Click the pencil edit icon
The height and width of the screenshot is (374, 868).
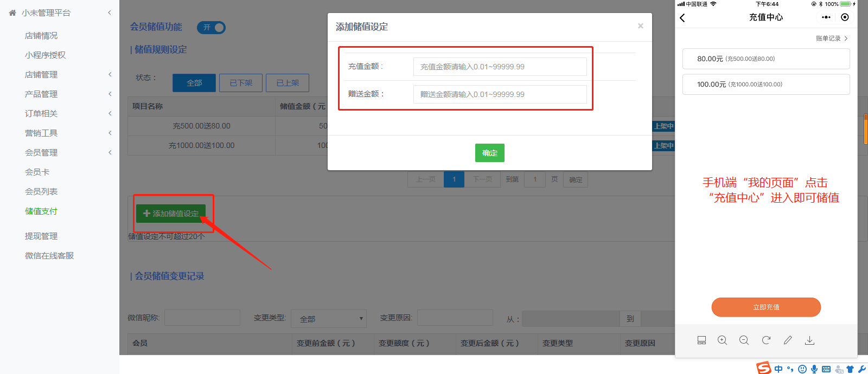(788, 340)
